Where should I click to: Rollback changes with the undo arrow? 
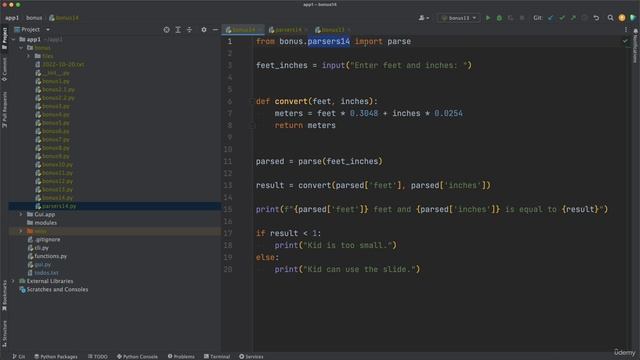point(596,18)
